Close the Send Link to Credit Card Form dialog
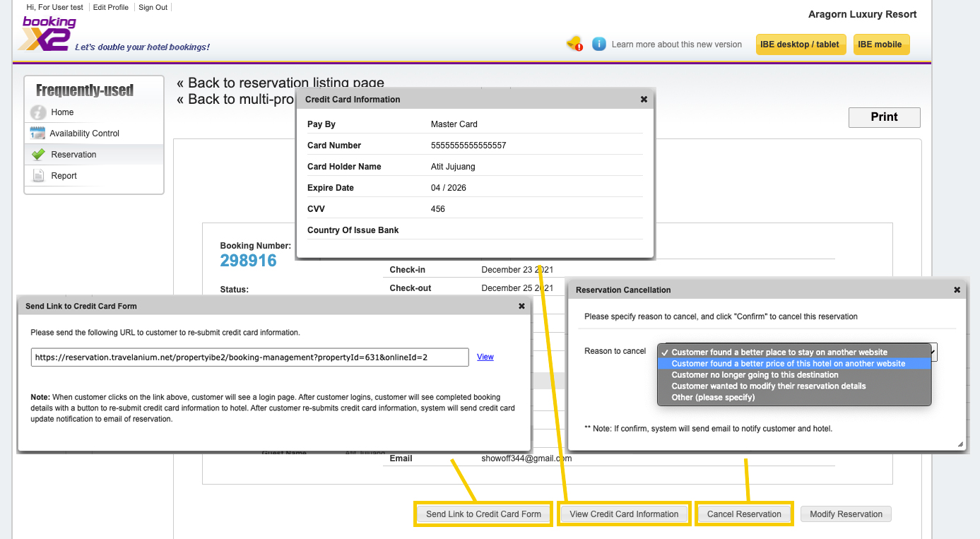Viewport: 980px width, 539px height. point(521,306)
